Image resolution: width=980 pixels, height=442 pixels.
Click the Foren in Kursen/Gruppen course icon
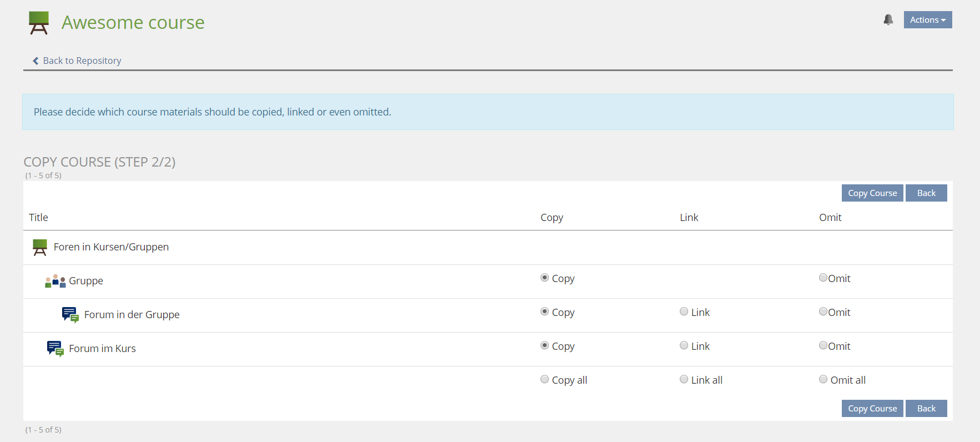tap(40, 247)
